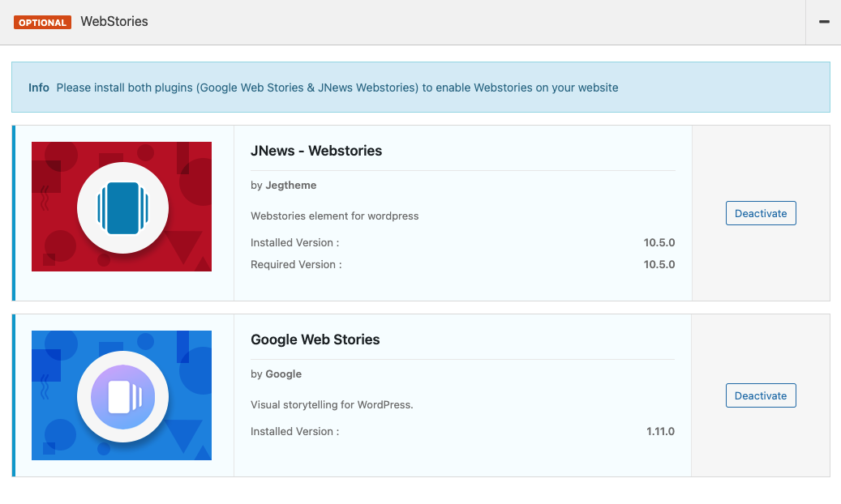Click the install both plugins notice text
The width and height of the screenshot is (841, 504).
click(337, 88)
